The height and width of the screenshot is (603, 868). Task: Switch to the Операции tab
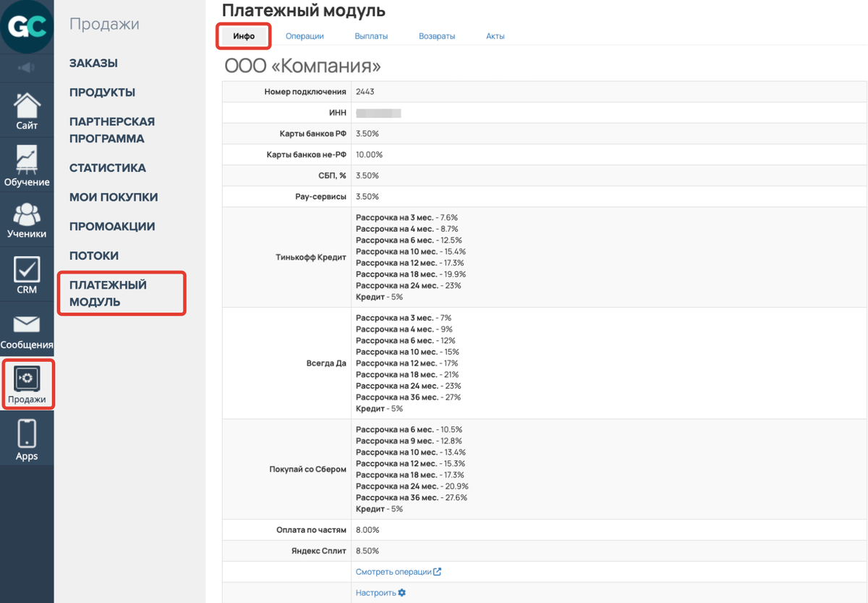tap(305, 36)
